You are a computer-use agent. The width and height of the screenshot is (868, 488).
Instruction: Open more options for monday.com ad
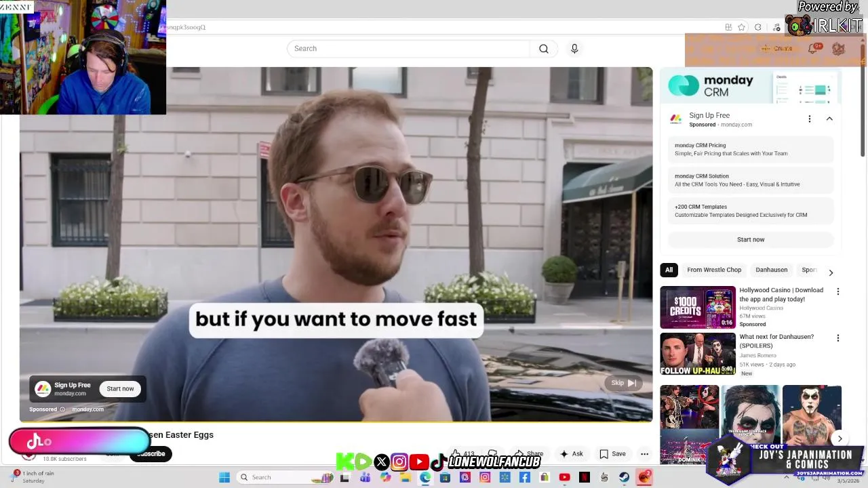coord(809,119)
